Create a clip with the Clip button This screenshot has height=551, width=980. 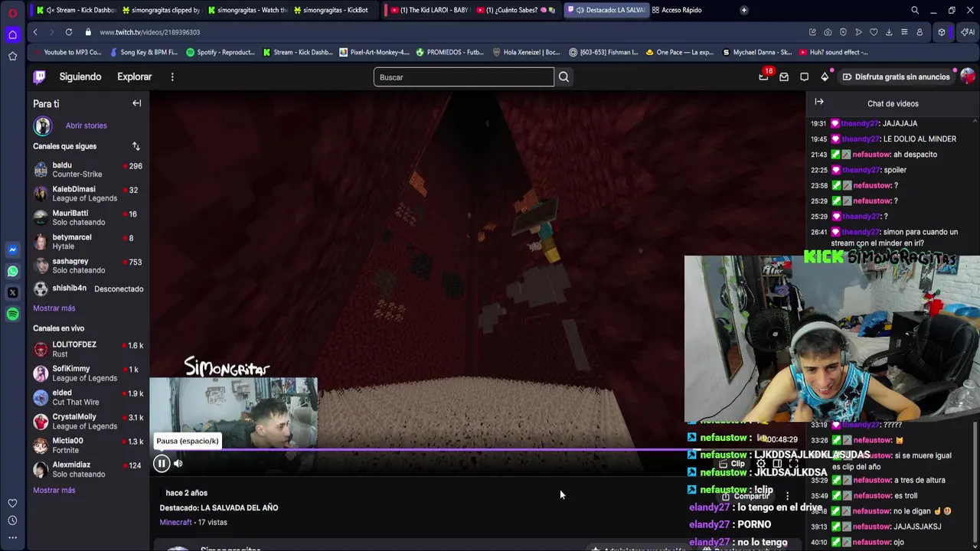point(733,464)
